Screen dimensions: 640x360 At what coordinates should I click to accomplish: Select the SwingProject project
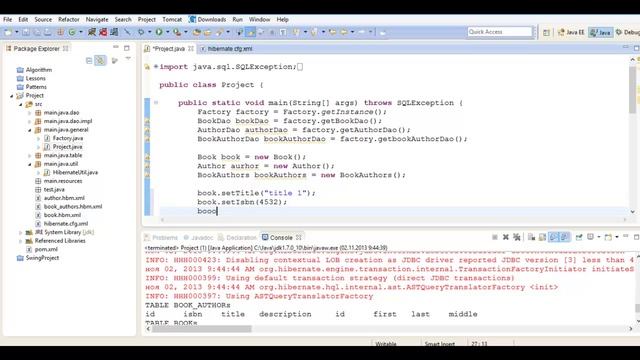(42, 258)
